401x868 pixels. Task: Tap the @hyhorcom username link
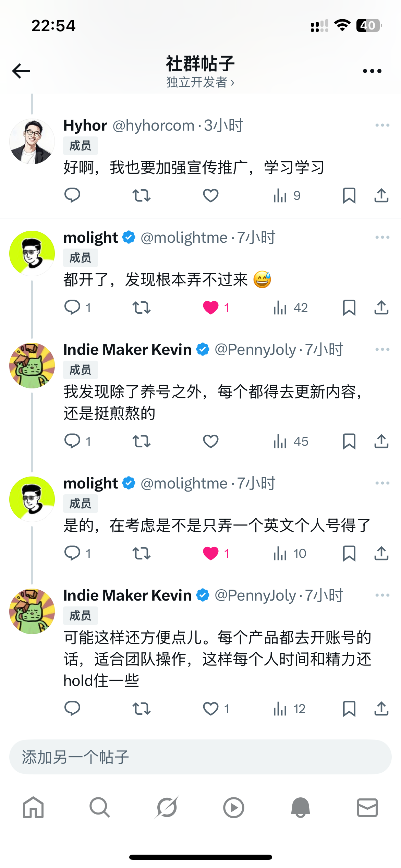click(x=153, y=125)
